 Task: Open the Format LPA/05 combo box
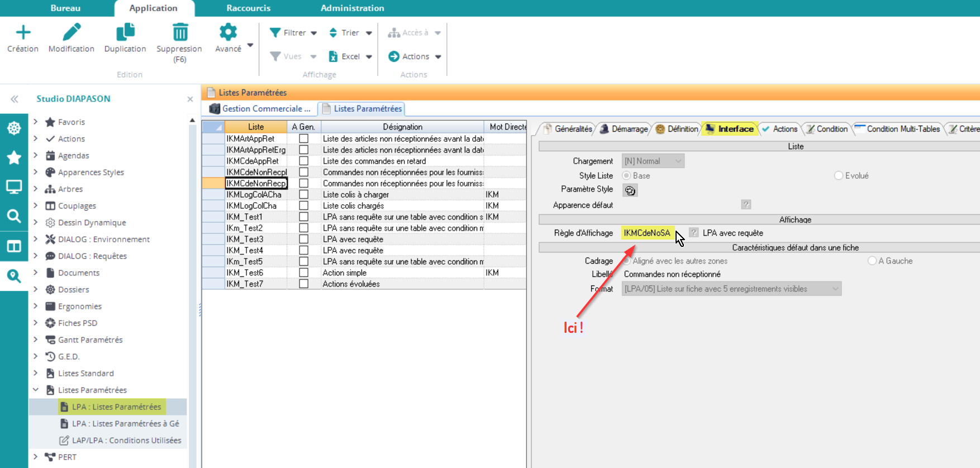[x=731, y=289]
